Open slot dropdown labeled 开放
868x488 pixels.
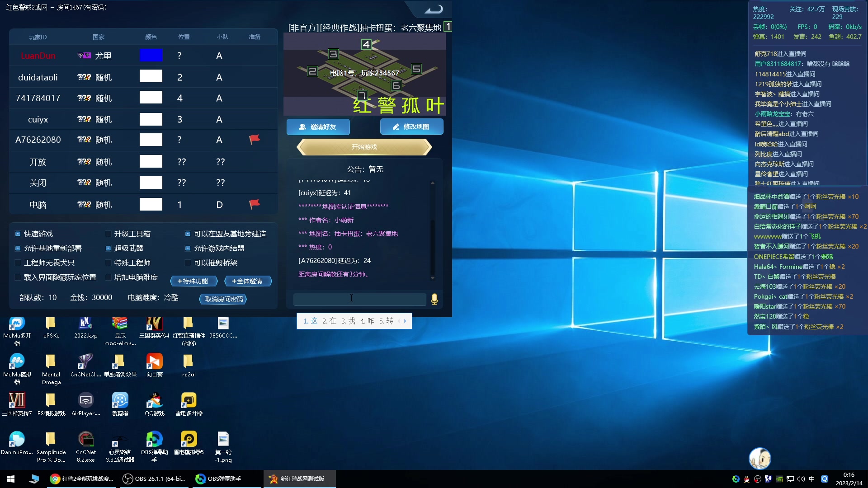pos(38,162)
